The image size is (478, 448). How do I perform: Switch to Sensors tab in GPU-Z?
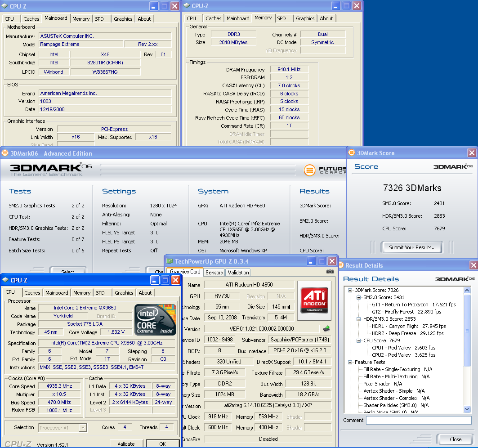[x=214, y=272]
